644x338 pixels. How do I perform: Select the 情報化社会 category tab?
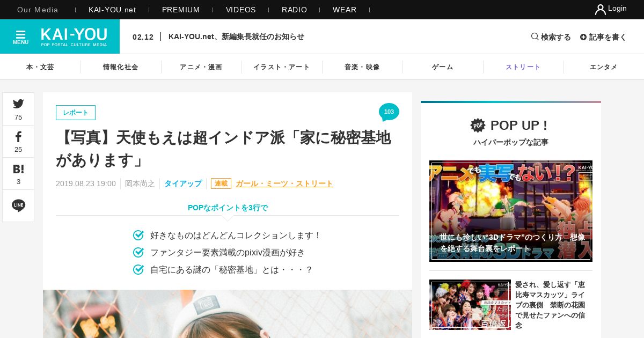(x=121, y=67)
